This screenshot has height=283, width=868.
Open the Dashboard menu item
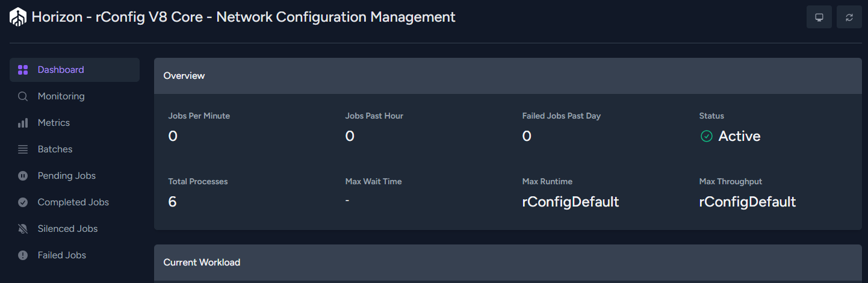[75, 70]
